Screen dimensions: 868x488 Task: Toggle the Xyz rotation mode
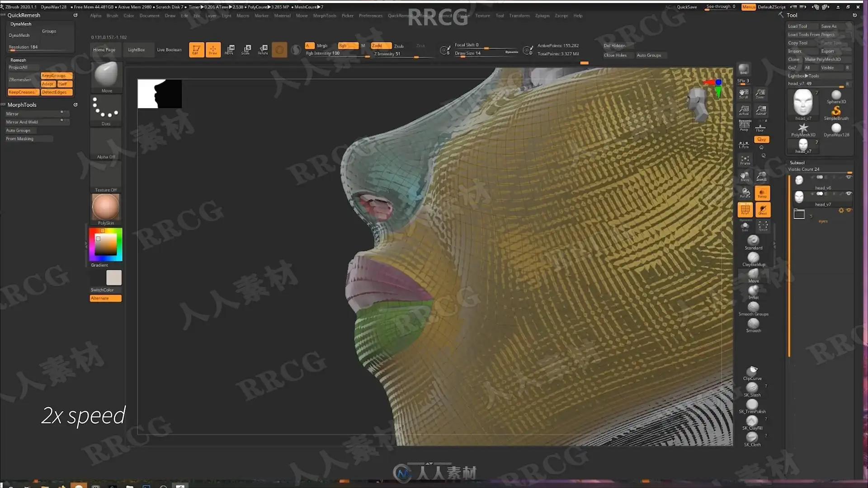[x=762, y=140]
